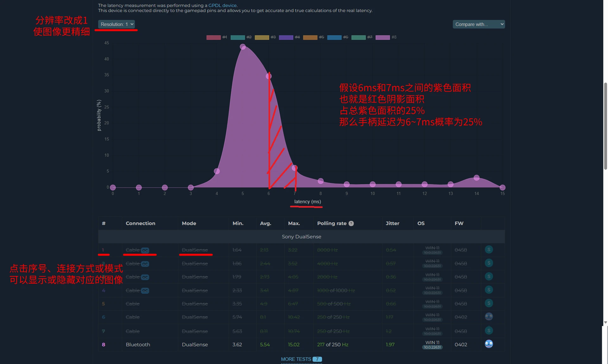The height and width of the screenshot is (364, 608).
Task: Click the S icon in row 5
Action: [489, 303]
